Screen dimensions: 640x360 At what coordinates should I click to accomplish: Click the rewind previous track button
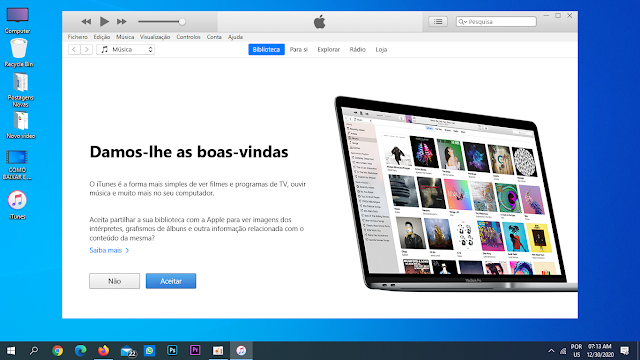[86, 22]
